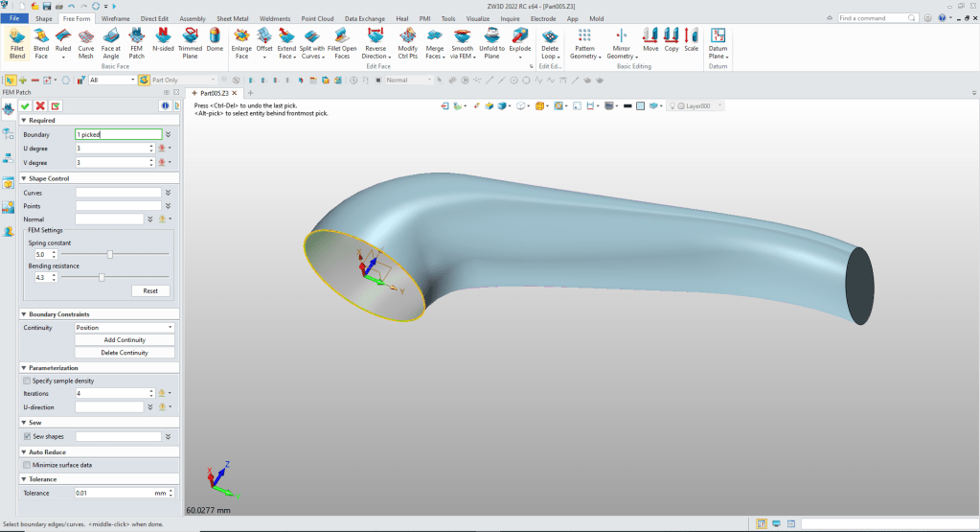Collapse the Shape Control section
This screenshot has height=532, width=980.
point(24,177)
